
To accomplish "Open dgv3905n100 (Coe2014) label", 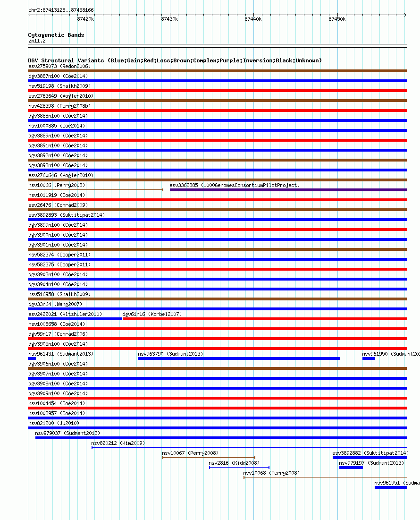I will tap(58, 345).
